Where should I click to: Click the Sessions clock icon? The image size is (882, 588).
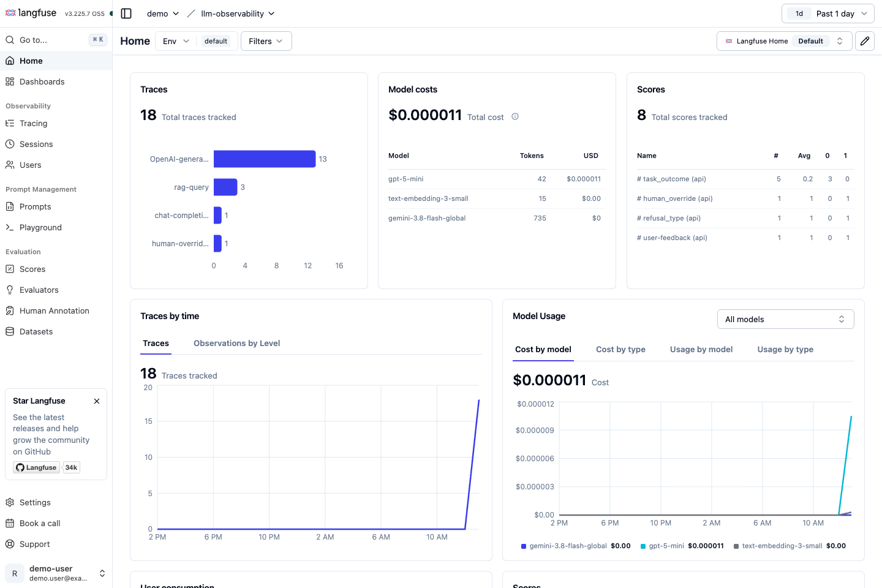click(10, 144)
